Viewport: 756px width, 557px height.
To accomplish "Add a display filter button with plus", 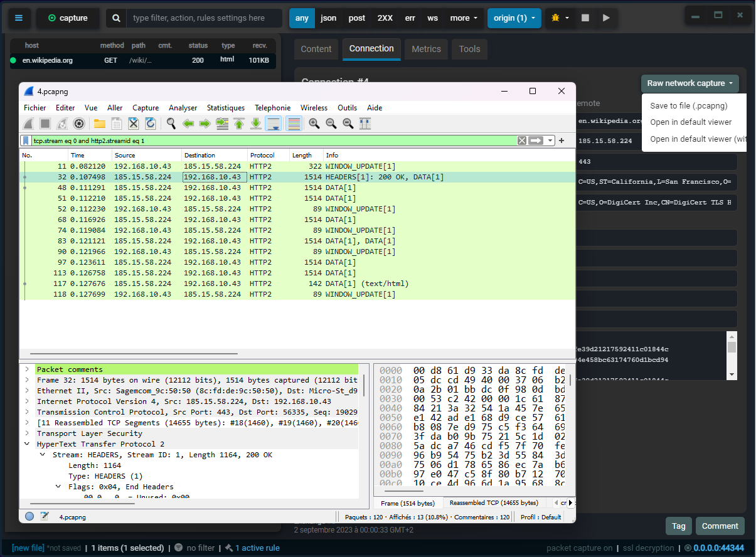I will [x=562, y=141].
